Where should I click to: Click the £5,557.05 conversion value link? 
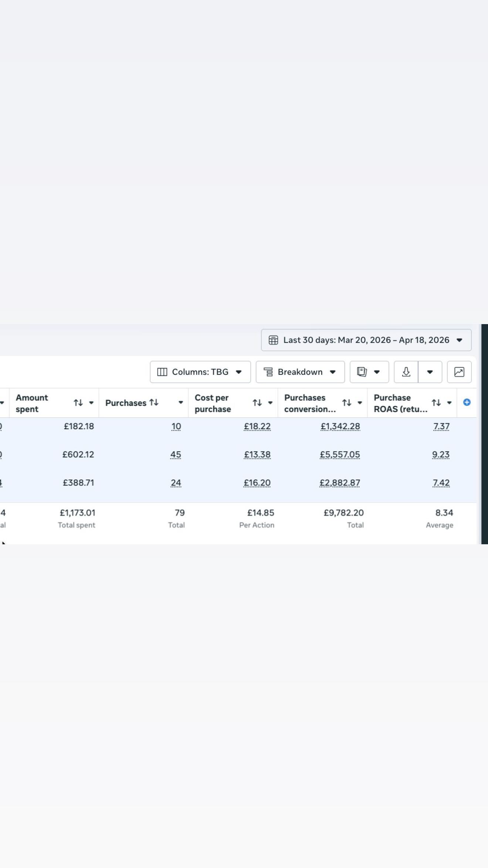click(340, 455)
